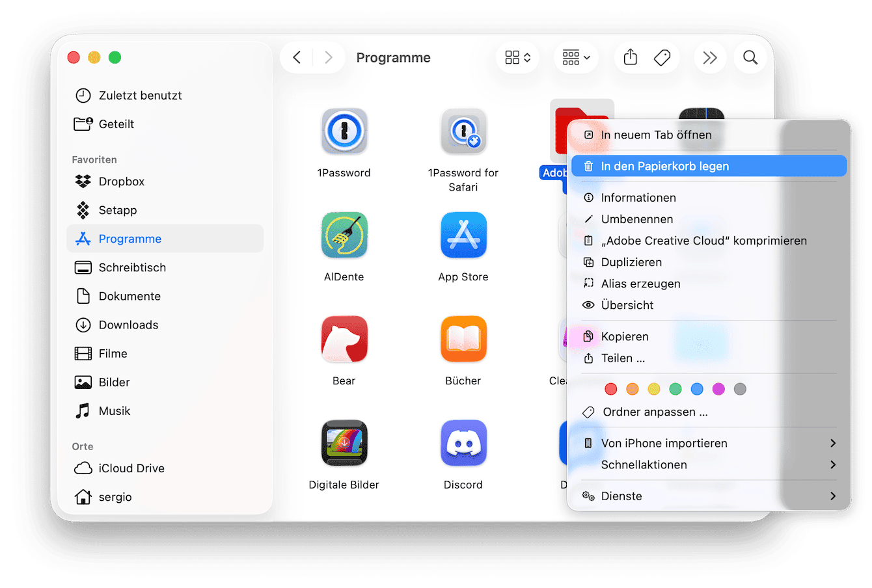Expand the Schnellaktionen submenu

pos(709,464)
